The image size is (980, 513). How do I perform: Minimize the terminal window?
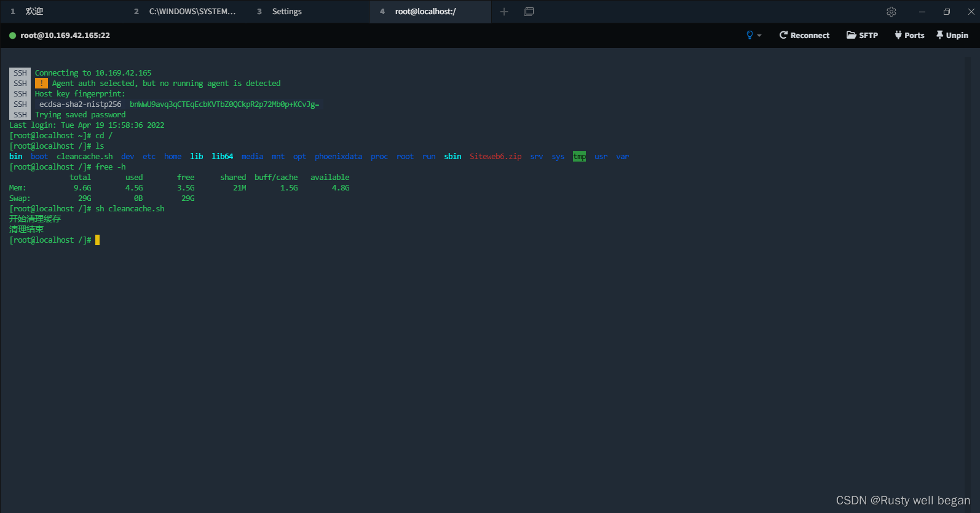922,12
